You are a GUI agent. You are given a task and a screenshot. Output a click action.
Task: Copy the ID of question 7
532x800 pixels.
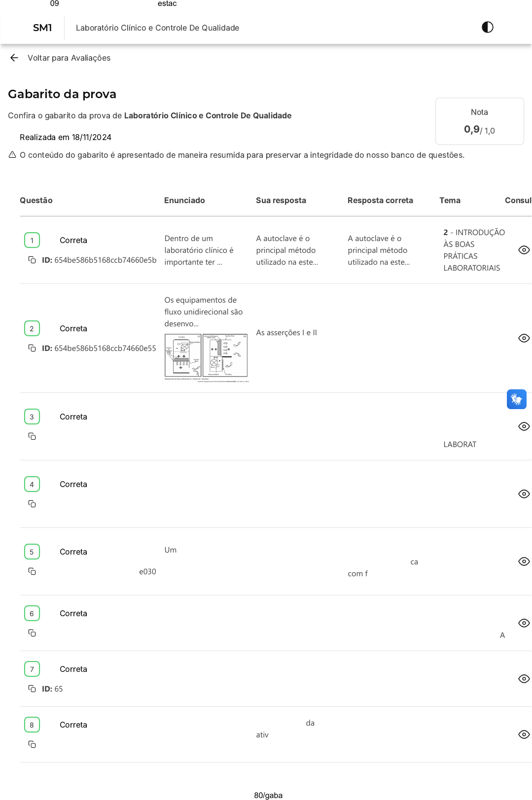click(32, 689)
